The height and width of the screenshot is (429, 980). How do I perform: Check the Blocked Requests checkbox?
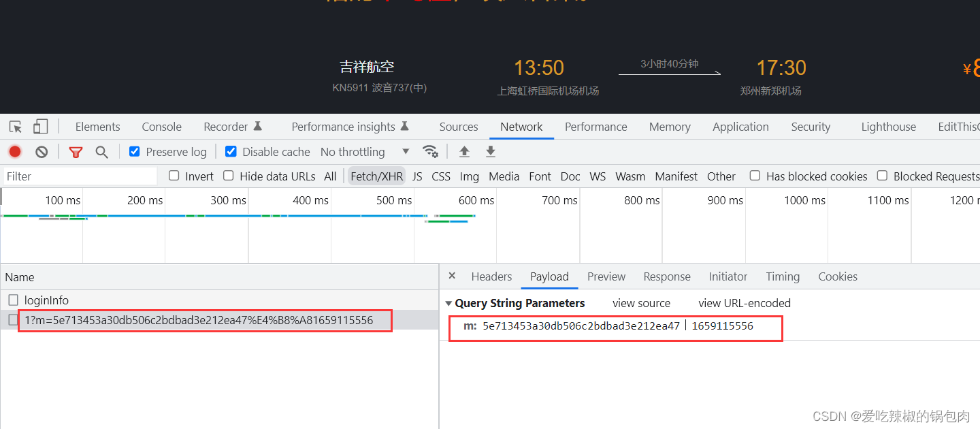tap(882, 176)
